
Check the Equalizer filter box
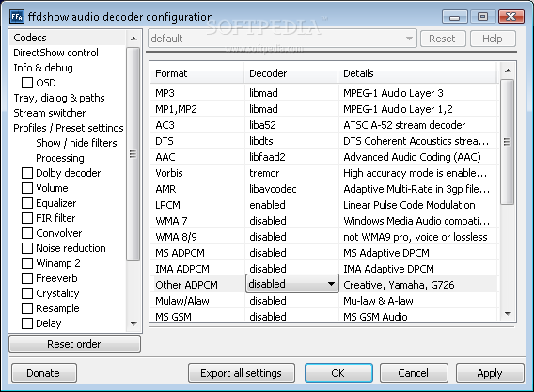(27, 203)
